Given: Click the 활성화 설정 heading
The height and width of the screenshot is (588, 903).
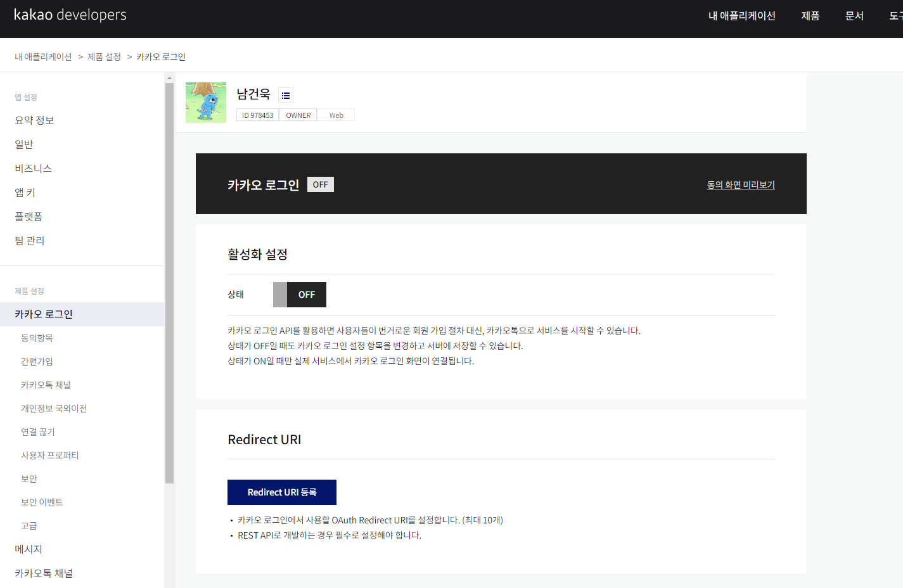Looking at the screenshot, I should click(258, 254).
